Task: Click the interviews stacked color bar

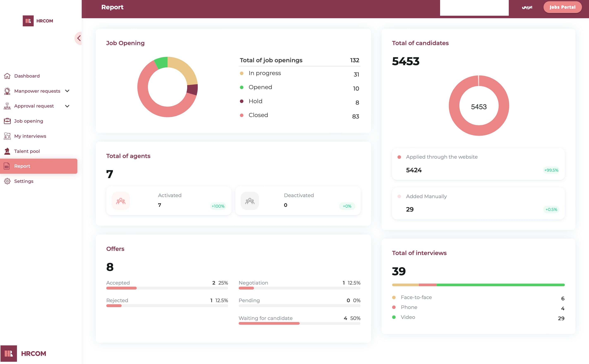Action: click(x=478, y=285)
